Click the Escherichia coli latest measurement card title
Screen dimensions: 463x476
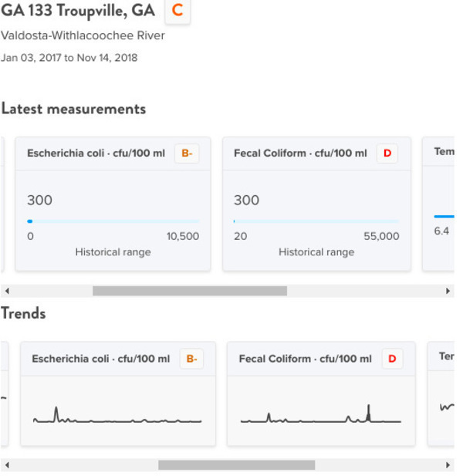96,153
